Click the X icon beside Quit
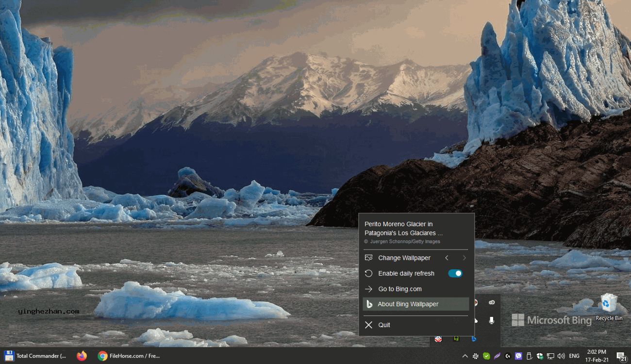This screenshot has width=631, height=364. pos(369,325)
